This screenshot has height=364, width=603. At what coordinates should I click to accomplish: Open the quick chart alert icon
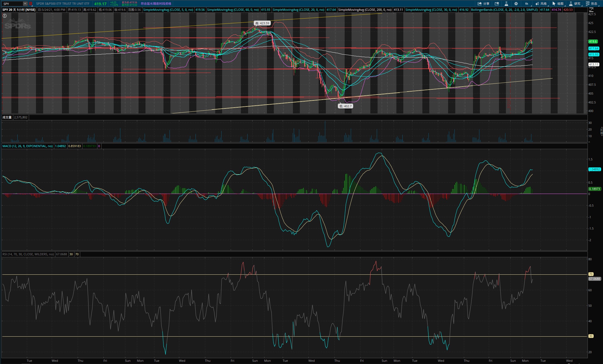tap(497, 4)
